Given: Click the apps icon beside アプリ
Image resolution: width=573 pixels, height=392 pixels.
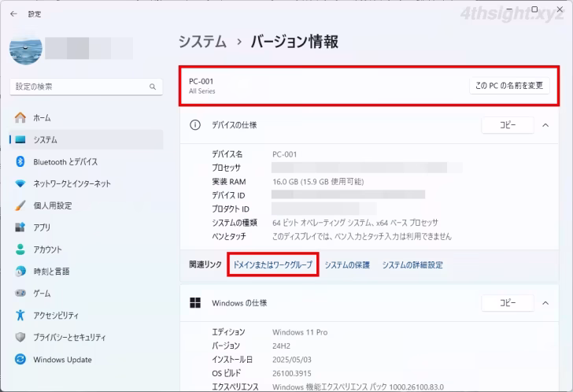Looking at the screenshot, I should (20, 227).
